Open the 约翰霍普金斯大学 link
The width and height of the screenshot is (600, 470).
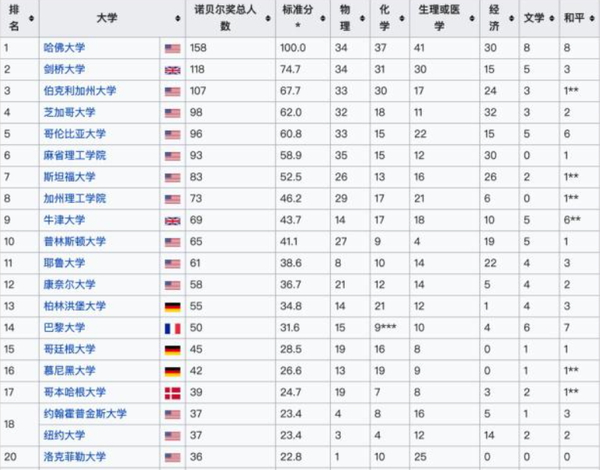pos(85,414)
